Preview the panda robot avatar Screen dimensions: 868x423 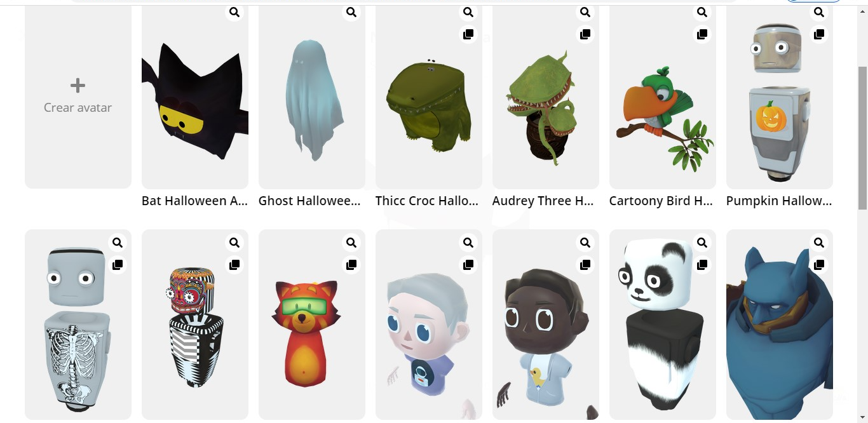click(702, 243)
